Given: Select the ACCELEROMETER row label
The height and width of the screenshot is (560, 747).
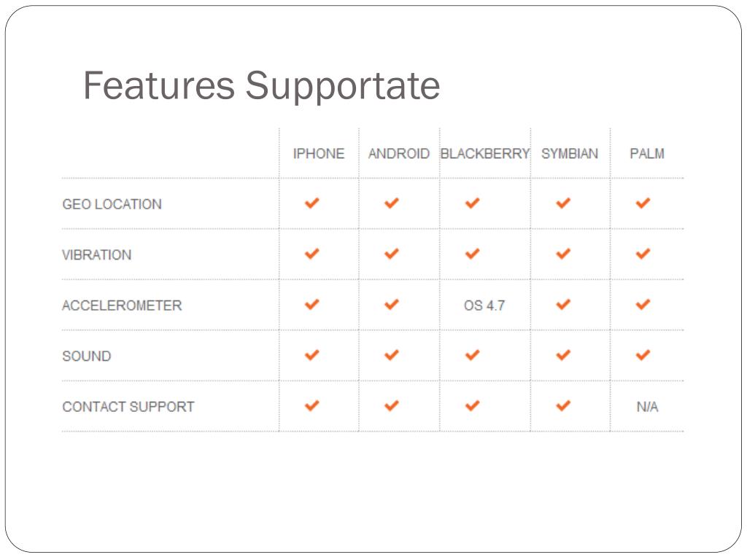Looking at the screenshot, I should tap(122, 306).
